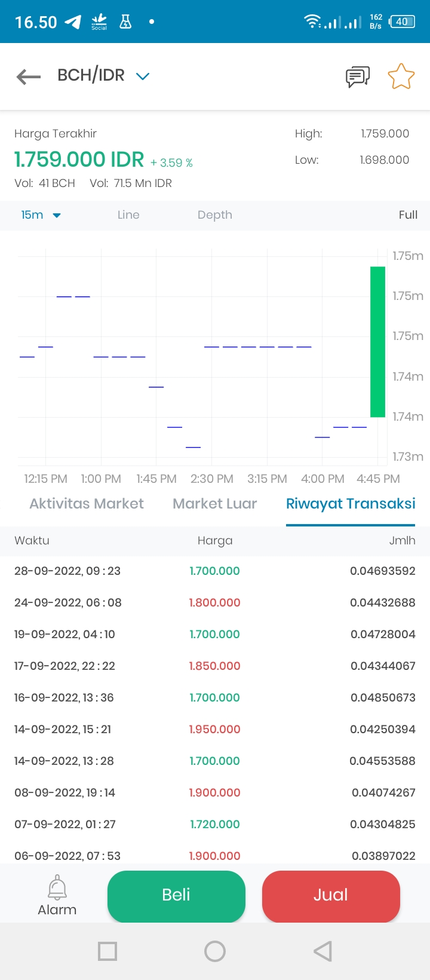430x980 pixels.
Task: Open the 15m timeframe dropdown
Action: [x=41, y=215]
